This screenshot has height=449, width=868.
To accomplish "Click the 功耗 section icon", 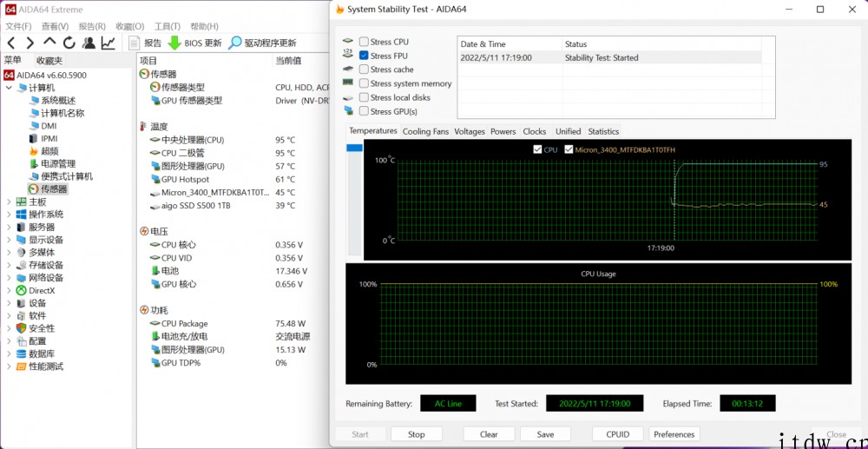I will [144, 310].
